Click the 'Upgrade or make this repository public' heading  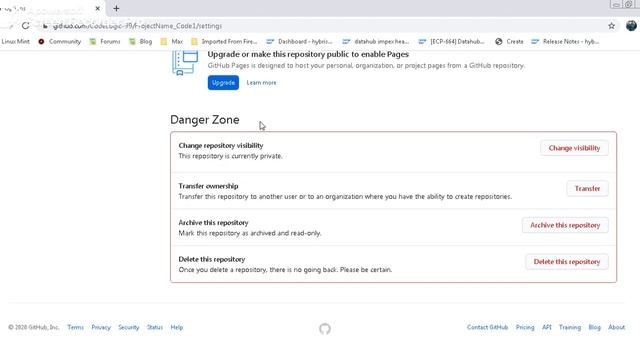pos(308,54)
